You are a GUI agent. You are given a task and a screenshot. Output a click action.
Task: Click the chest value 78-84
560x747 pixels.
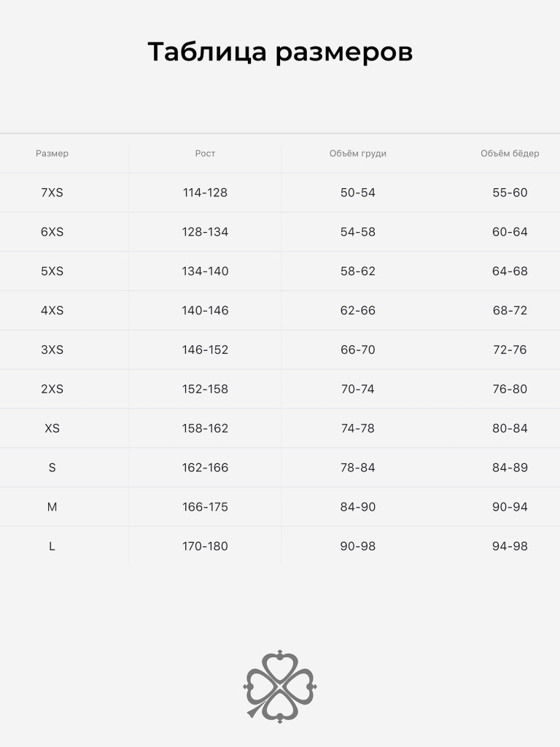[357, 468]
